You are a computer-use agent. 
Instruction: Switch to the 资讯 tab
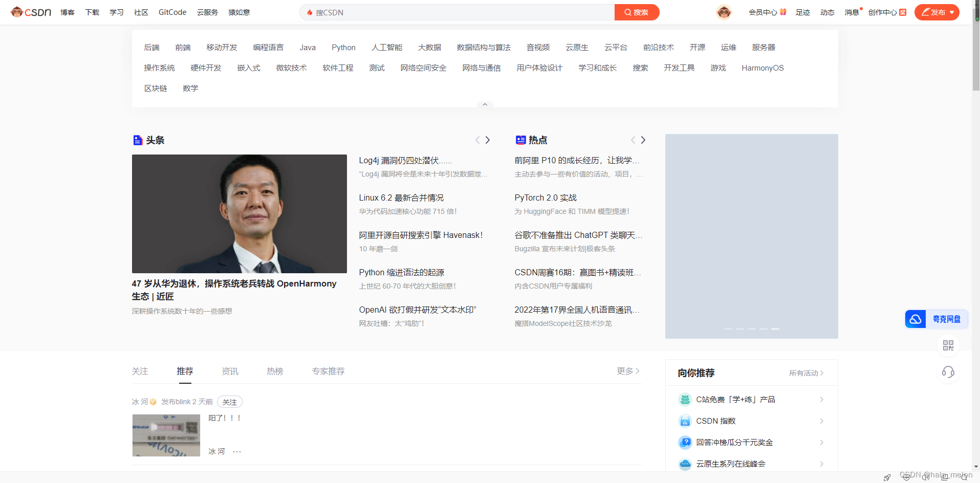click(x=230, y=371)
